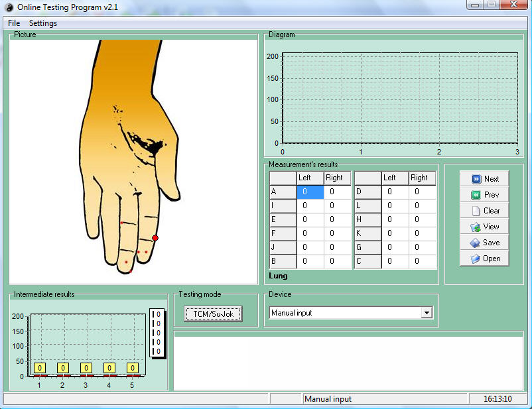Select row E Right value cell
This screenshot has height=409, width=532.
point(337,220)
